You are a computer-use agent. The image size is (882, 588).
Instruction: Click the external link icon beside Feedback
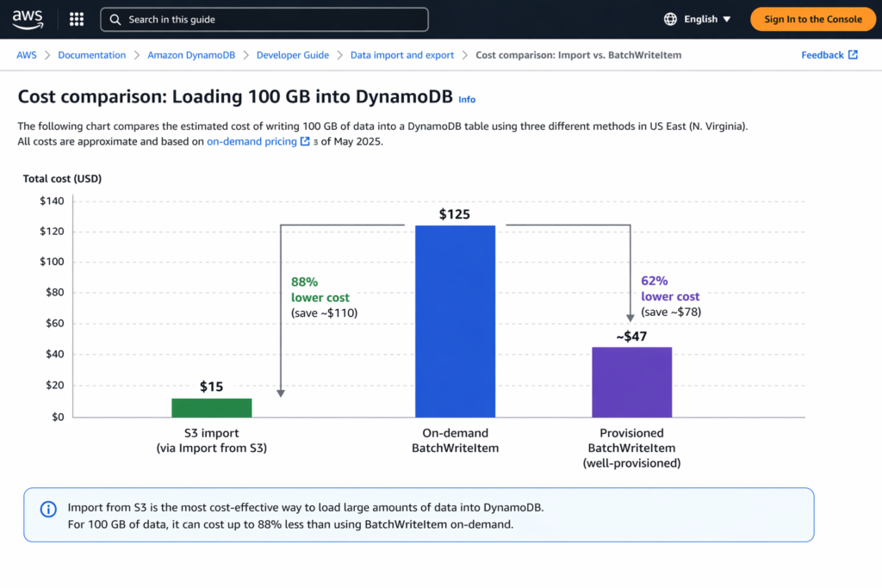coord(851,54)
